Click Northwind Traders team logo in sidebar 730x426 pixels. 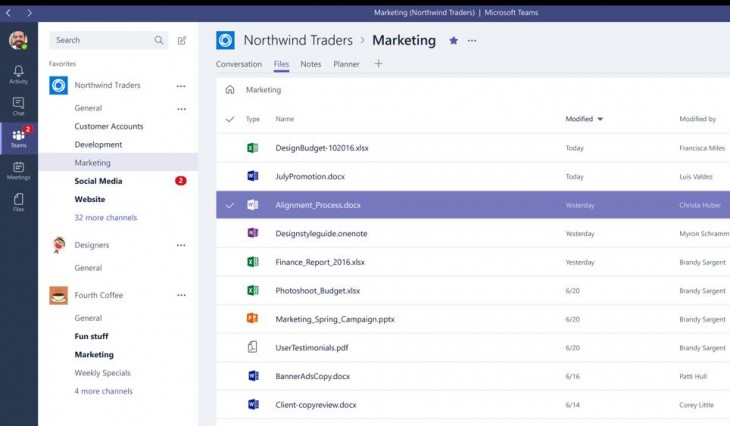pyautogui.click(x=59, y=85)
